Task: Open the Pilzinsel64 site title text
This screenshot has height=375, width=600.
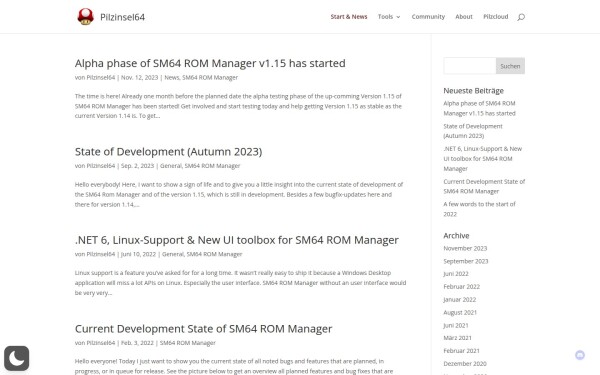Action: pos(122,17)
